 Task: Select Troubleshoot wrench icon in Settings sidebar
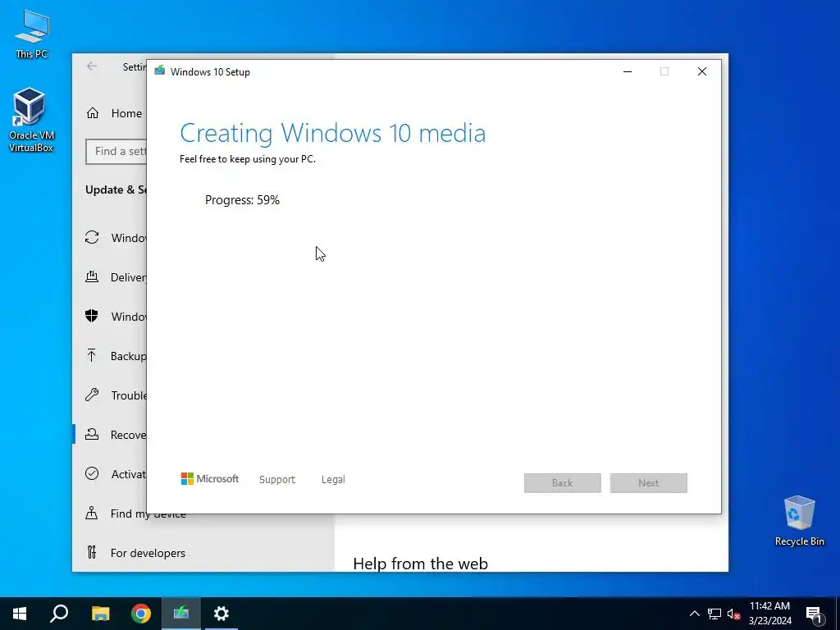92,395
